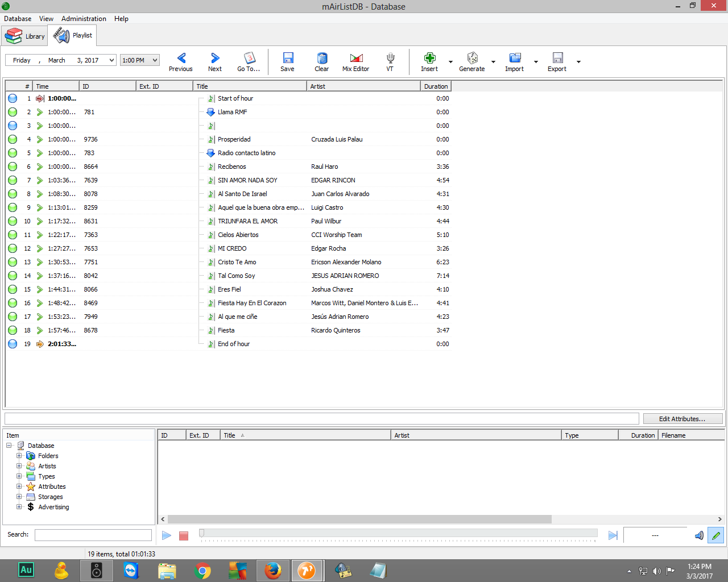The image size is (728, 582).
Task: Switch to the Playlist tab
Action: click(72, 35)
